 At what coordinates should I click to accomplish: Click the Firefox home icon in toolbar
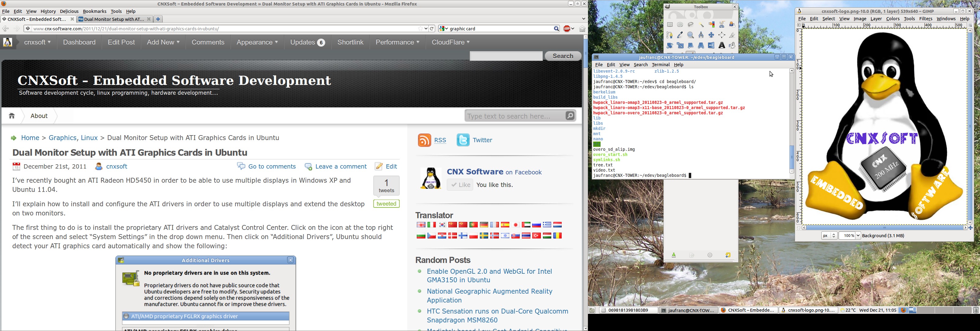[x=582, y=29]
